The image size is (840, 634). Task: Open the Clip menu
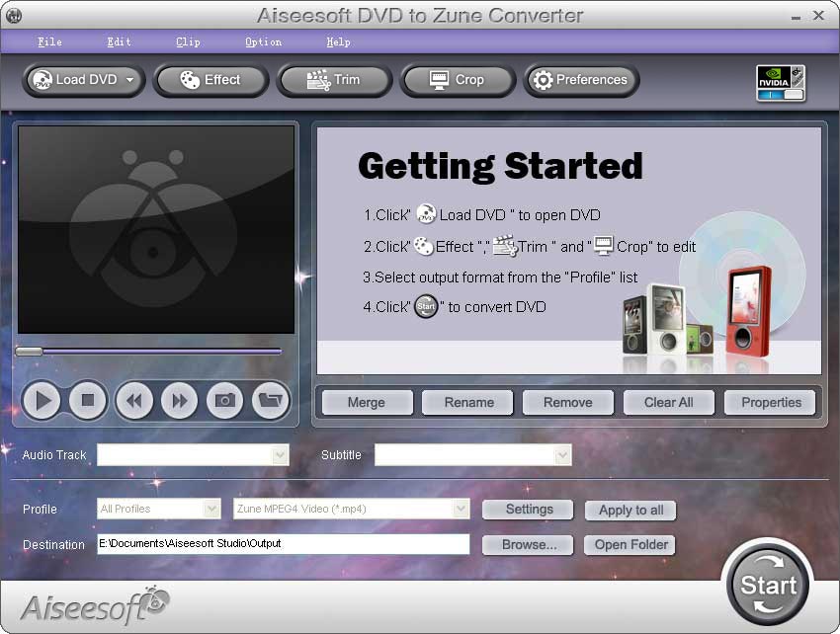point(188,41)
